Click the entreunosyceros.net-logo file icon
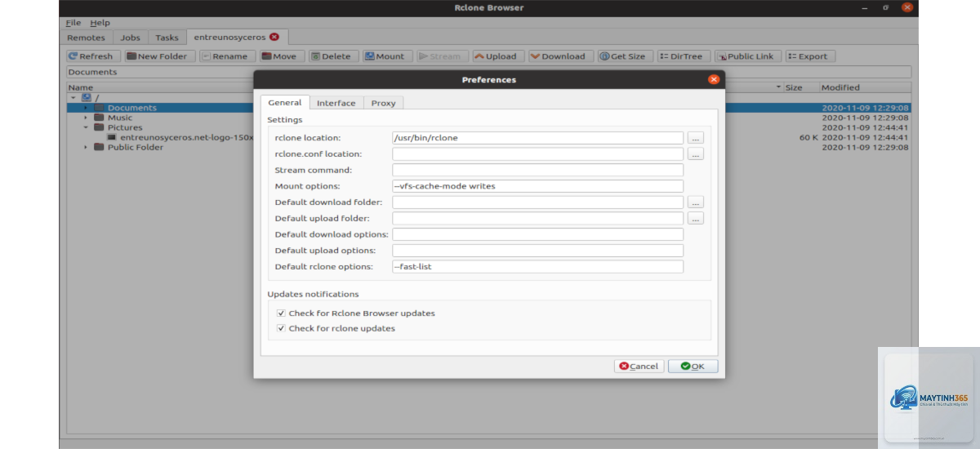 112,137
